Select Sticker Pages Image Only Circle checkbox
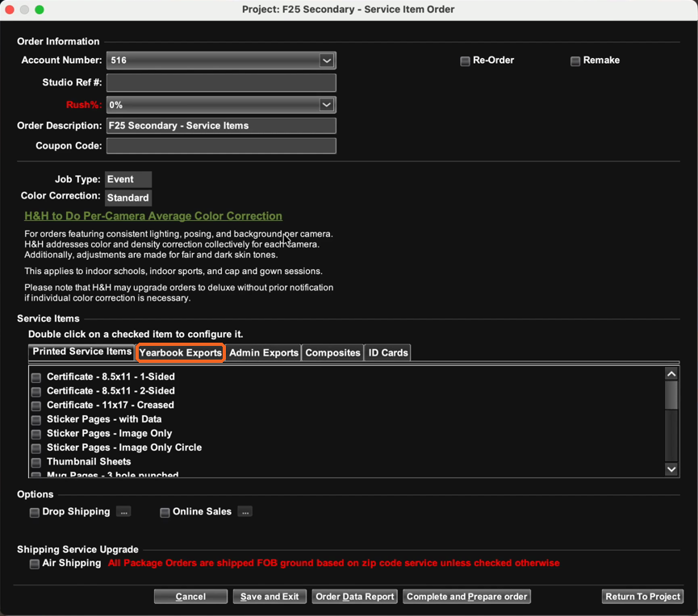Screen dimensions: 698x616 (x=36, y=448)
